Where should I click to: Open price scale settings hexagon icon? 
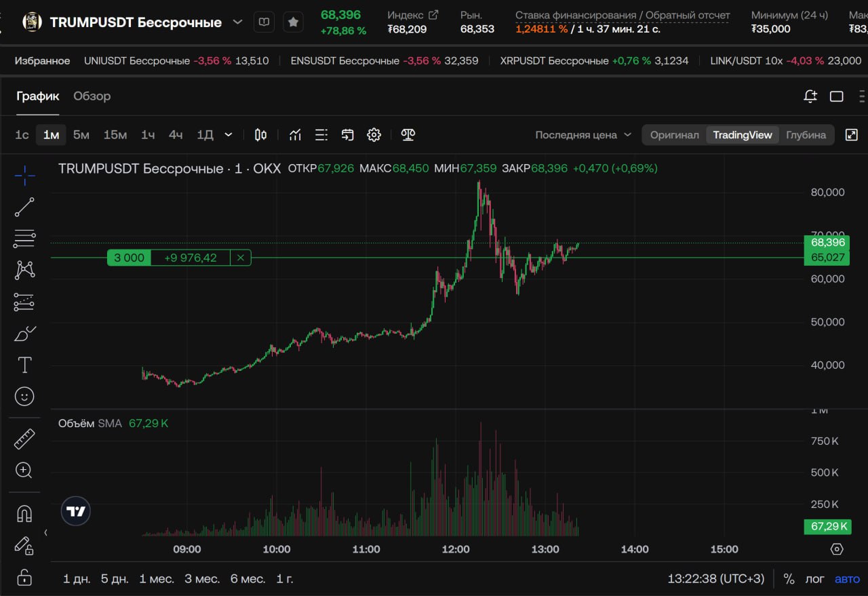[x=837, y=549]
